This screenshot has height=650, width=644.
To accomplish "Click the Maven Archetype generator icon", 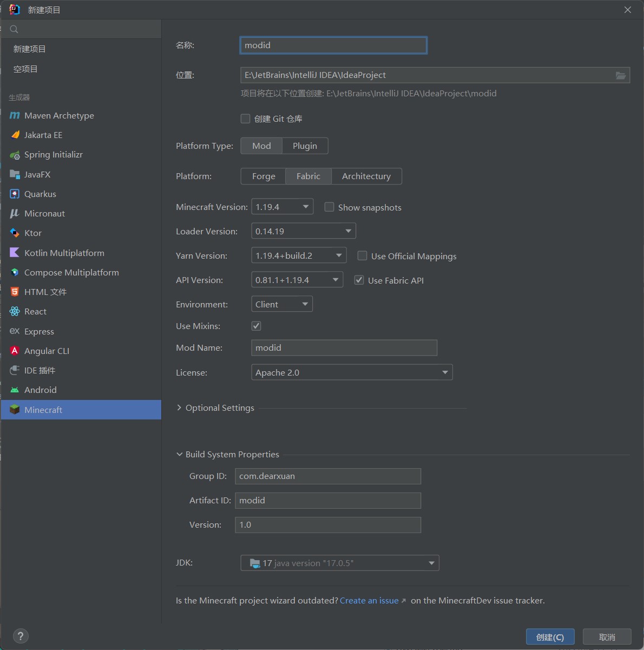I will pos(15,115).
